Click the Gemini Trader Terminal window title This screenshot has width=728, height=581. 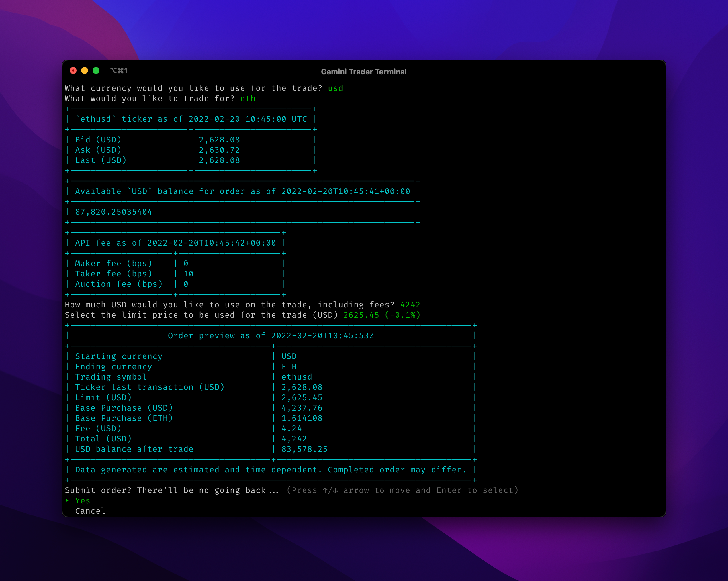click(364, 72)
